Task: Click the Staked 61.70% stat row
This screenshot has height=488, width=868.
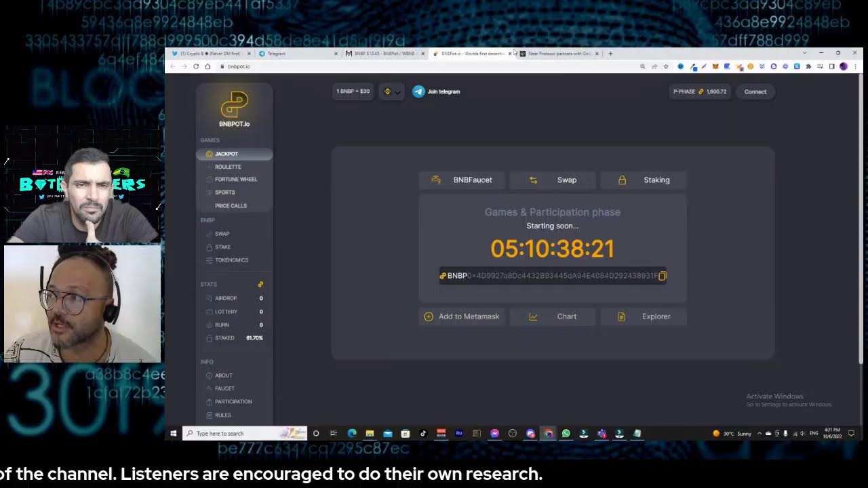Action: click(234, 338)
